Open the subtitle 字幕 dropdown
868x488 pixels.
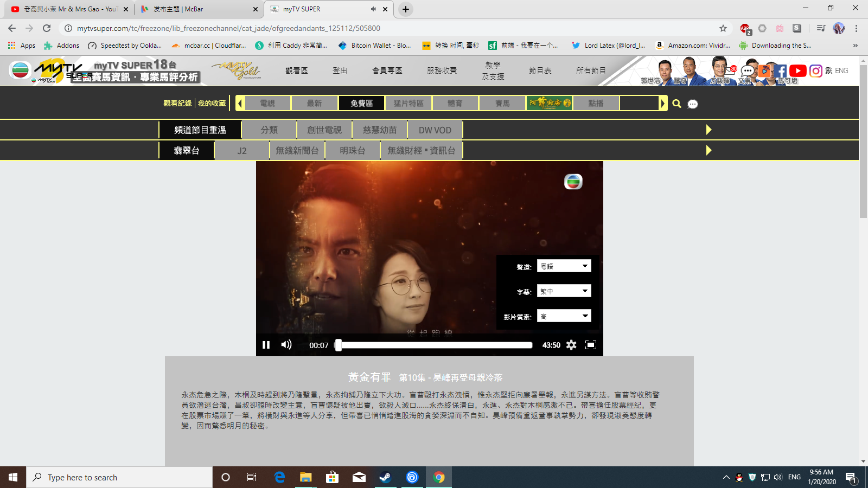click(x=564, y=291)
